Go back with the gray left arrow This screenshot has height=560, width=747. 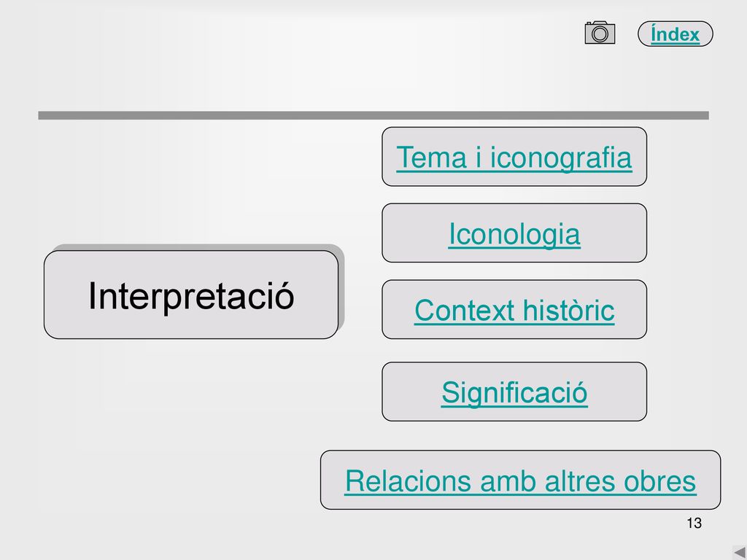tap(740, 553)
